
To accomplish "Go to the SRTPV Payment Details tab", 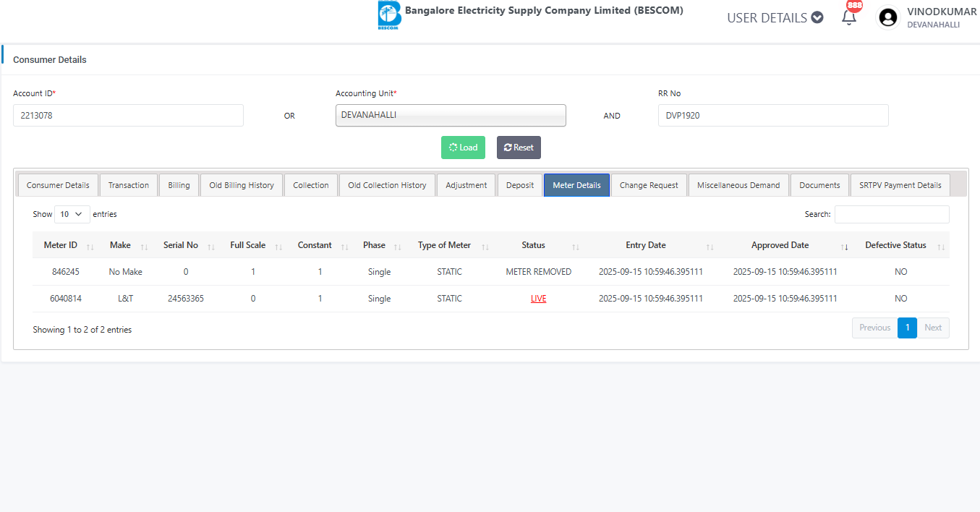I will point(900,185).
